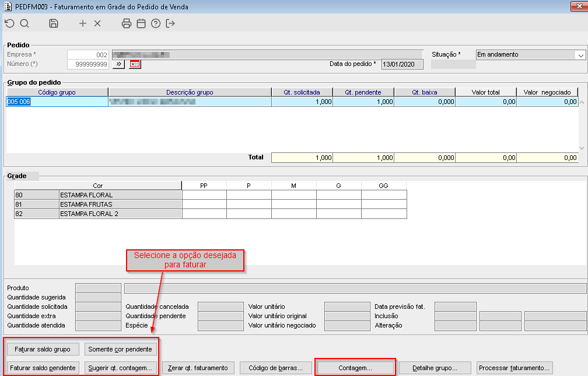Click the Quantidade sugerida field
This screenshot has width=588, height=376.
tap(98, 298)
